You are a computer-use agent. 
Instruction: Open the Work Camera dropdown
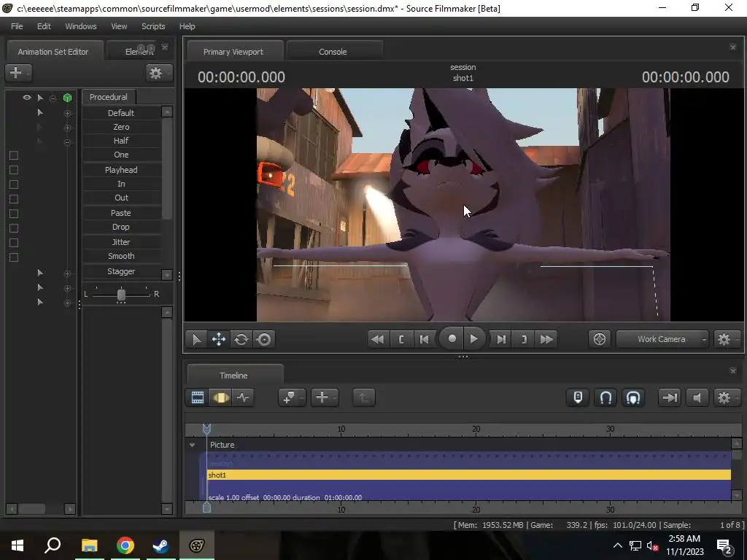[662, 339]
